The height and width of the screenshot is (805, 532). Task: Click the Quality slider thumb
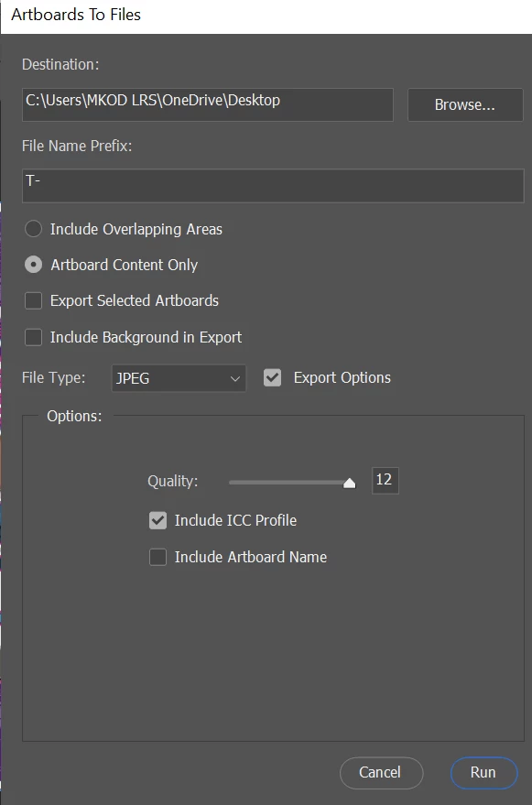pos(349,484)
